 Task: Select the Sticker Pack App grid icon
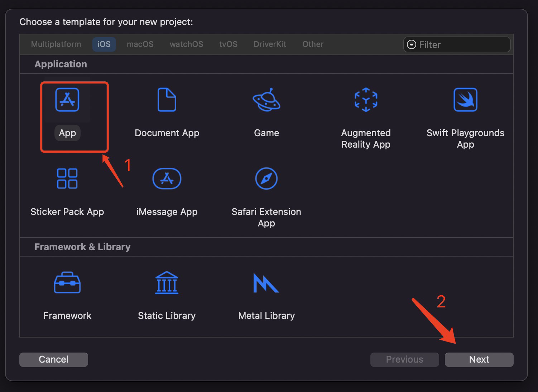[67, 178]
